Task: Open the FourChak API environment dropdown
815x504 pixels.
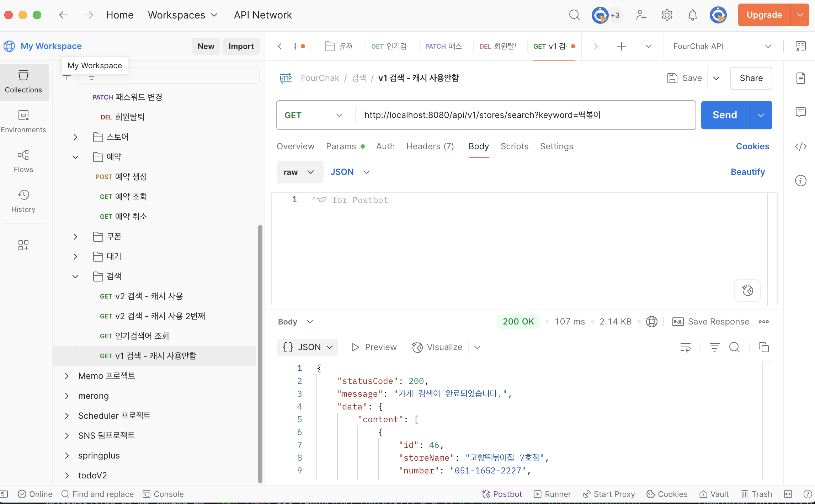Action: (722, 46)
